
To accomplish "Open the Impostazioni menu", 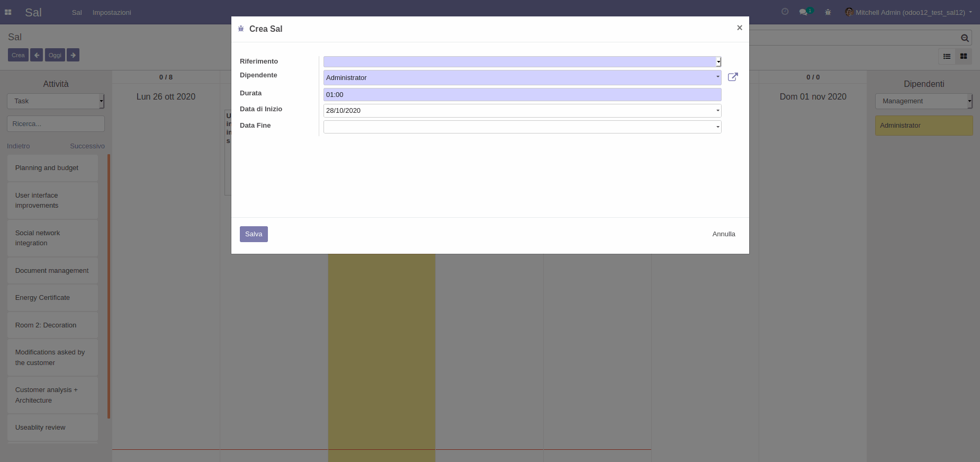I will [x=112, y=12].
